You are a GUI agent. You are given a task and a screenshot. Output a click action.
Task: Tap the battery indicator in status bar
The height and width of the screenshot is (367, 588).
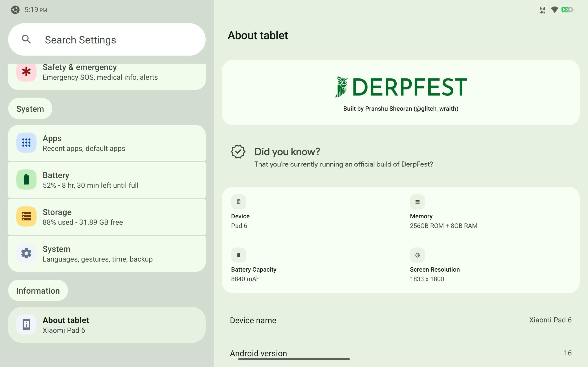(x=567, y=10)
